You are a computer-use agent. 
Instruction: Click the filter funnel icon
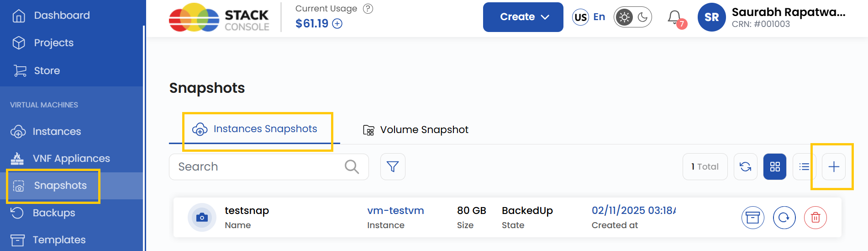393,166
